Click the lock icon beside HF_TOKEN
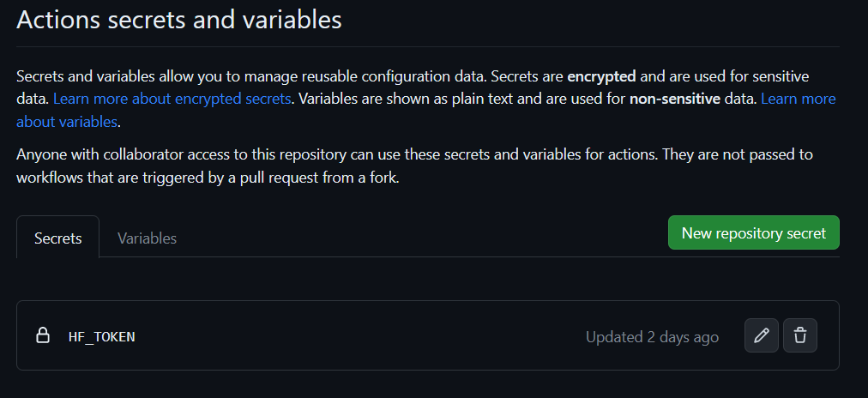Viewport: 868px width, 398px height. point(43,335)
